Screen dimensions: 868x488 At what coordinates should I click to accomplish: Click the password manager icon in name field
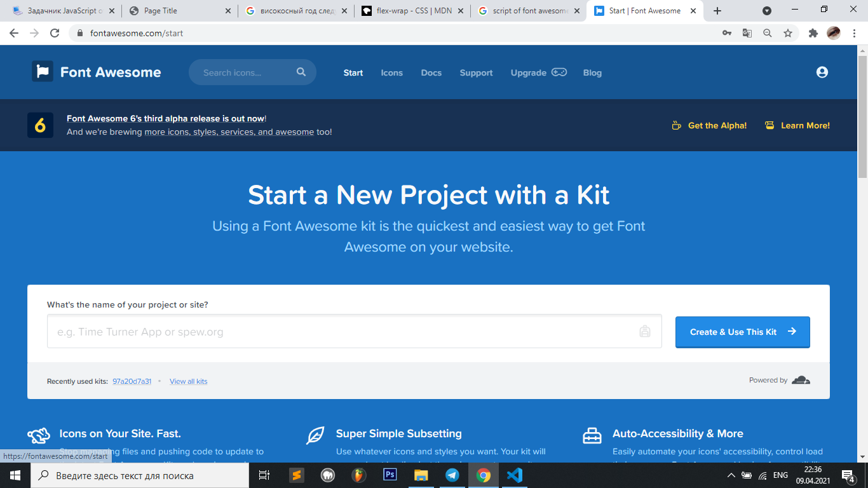pos(645,332)
